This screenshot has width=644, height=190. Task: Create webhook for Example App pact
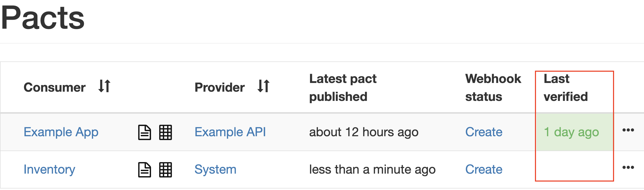coord(484,132)
